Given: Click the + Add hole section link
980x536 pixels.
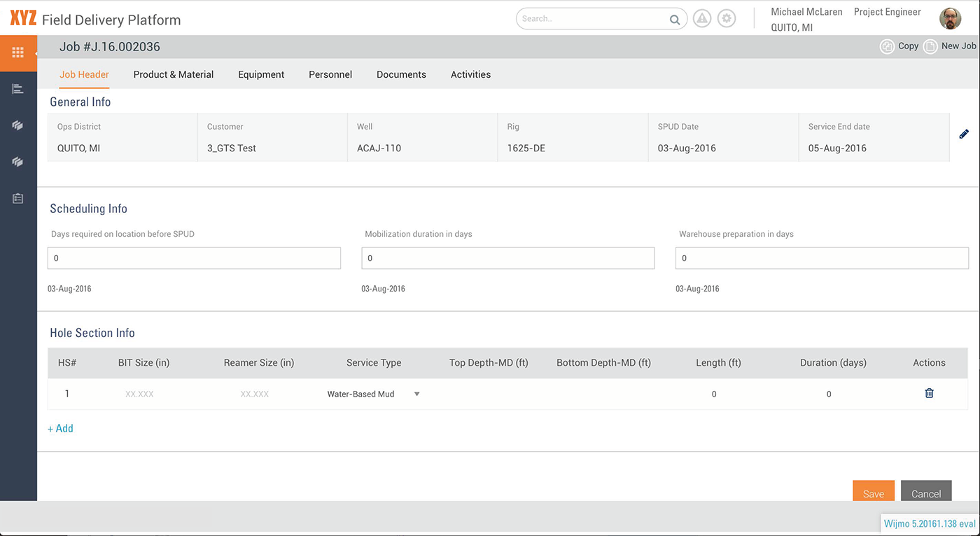Looking at the screenshot, I should 60,428.
